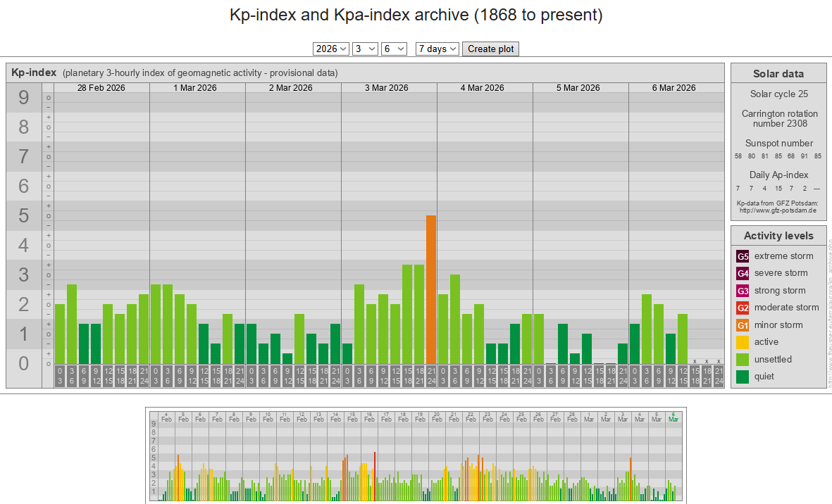Click the G4 severe storm legend icon
The width and height of the screenshot is (832, 504).
click(743, 273)
